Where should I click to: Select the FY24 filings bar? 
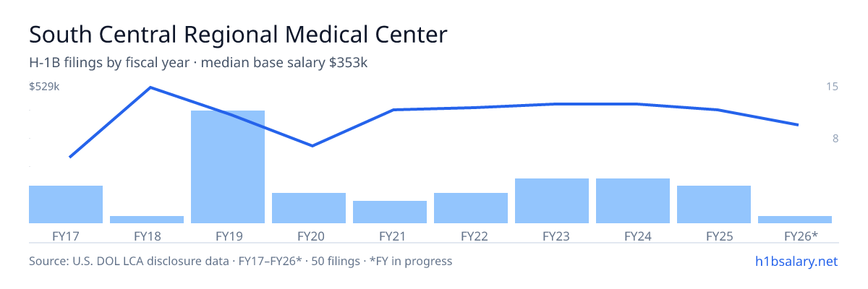tap(633, 201)
